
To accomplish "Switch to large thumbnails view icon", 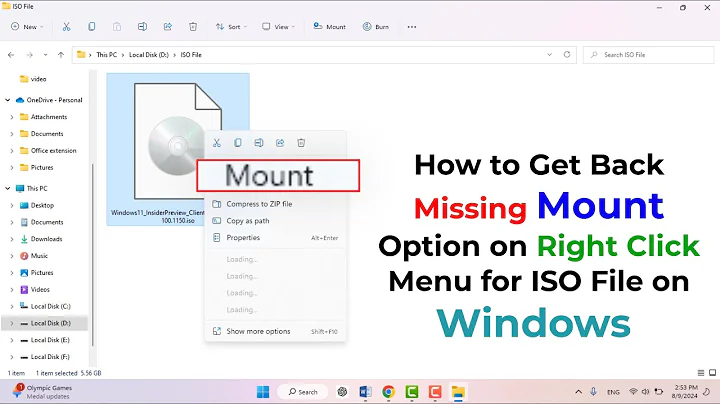I will pos(712,373).
